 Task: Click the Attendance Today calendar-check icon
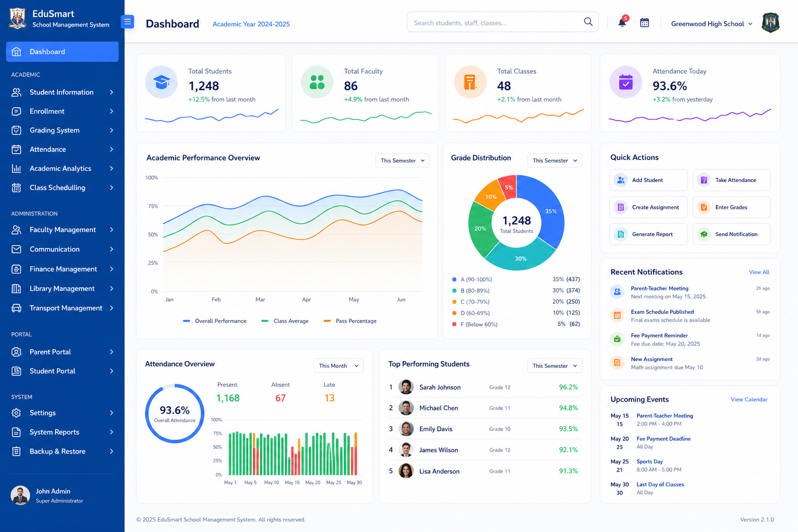pyautogui.click(x=626, y=82)
